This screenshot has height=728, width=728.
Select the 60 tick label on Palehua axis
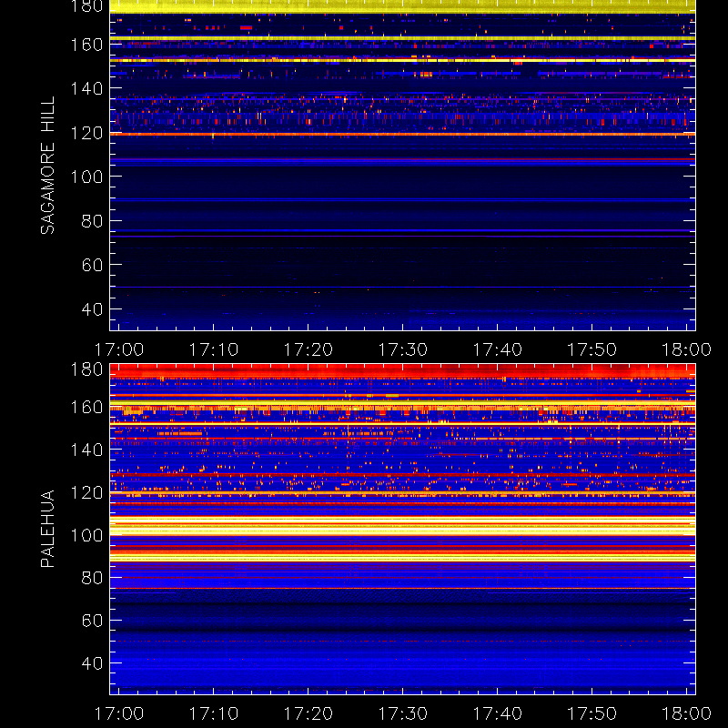(92, 621)
